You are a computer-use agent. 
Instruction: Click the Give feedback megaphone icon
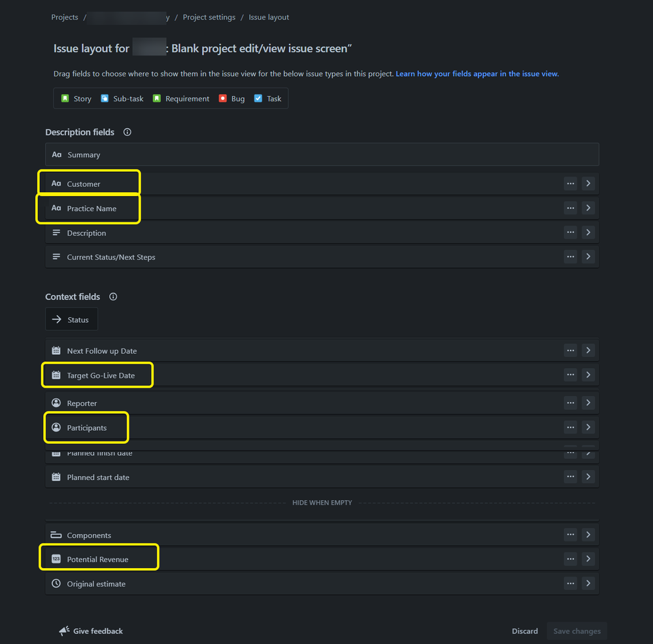pos(63,630)
